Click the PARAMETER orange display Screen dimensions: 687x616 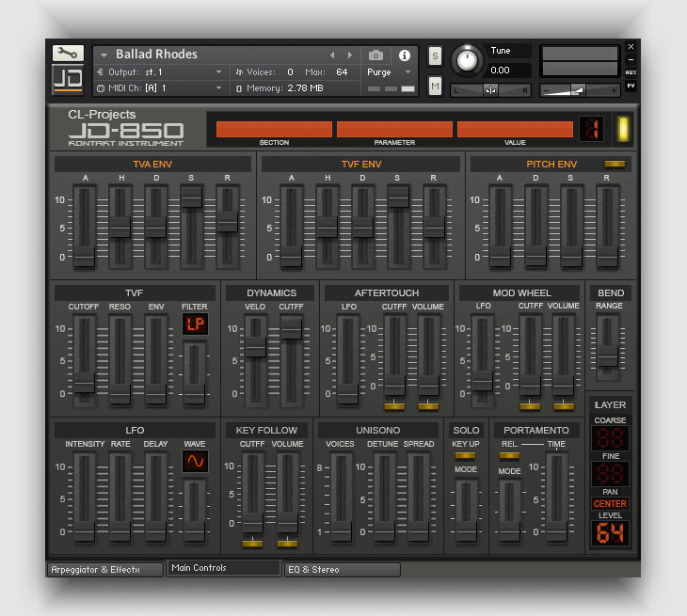coord(394,129)
